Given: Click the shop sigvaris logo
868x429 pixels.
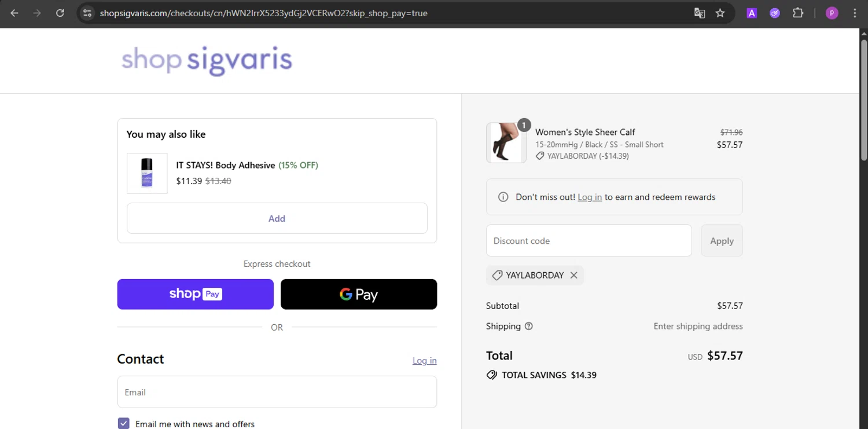Looking at the screenshot, I should coord(207,60).
